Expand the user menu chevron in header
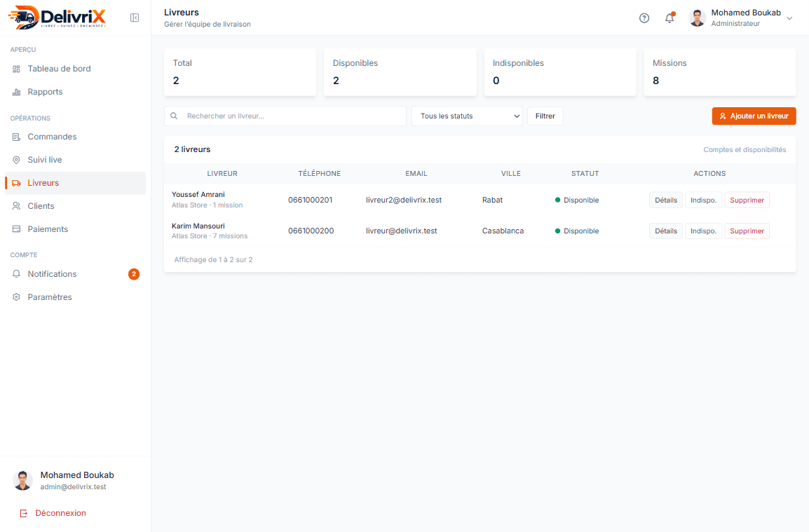809x532 pixels. coord(789,18)
